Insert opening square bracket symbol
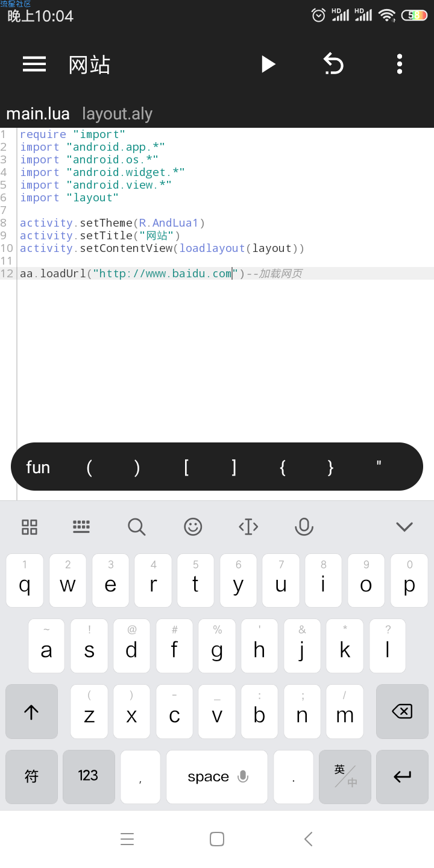The image size is (434, 868). point(186,467)
